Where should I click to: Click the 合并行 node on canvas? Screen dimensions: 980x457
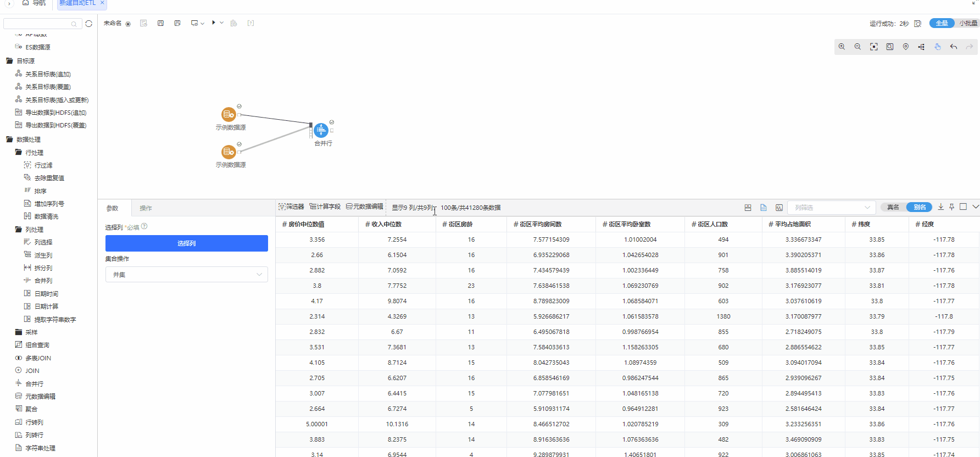[x=321, y=131]
